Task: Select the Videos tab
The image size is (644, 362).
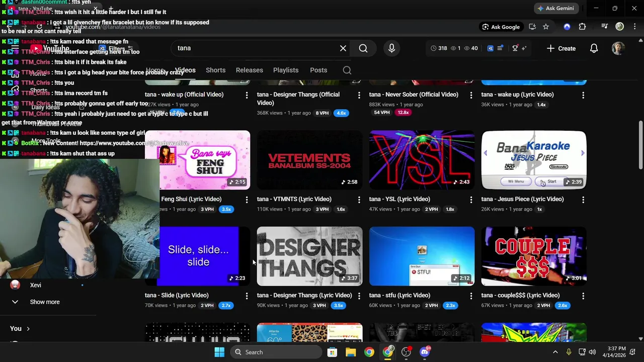Action: [185, 70]
